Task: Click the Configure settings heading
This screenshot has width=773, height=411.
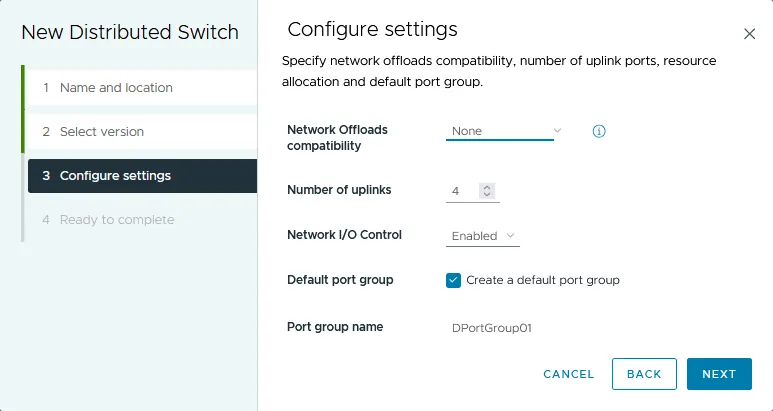Action: (x=372, y=30)
